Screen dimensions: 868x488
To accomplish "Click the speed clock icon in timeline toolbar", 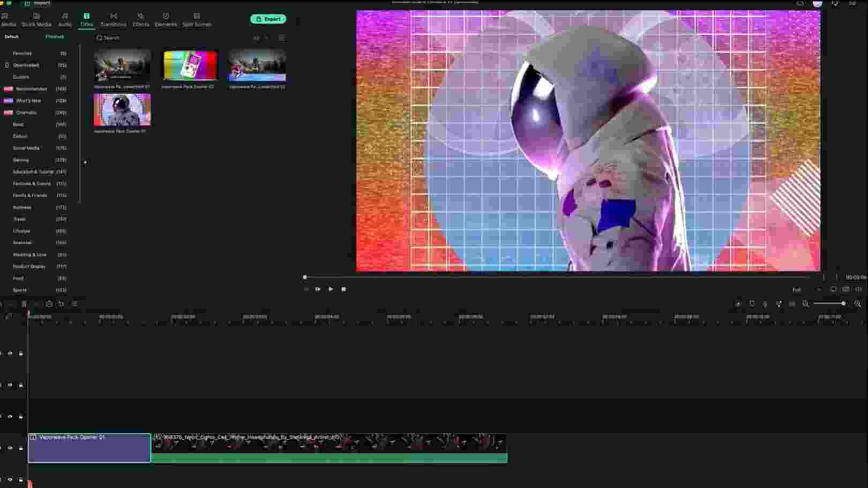I will [49, 304].
